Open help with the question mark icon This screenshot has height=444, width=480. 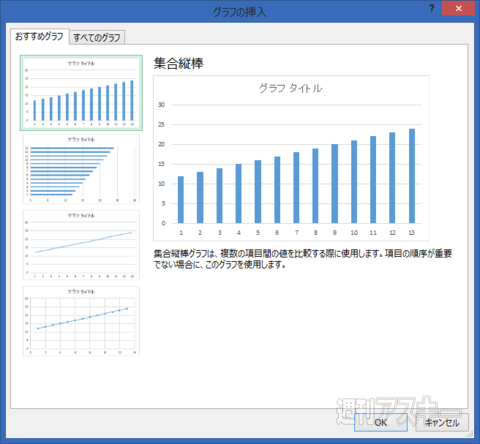[x=432, y=8]
